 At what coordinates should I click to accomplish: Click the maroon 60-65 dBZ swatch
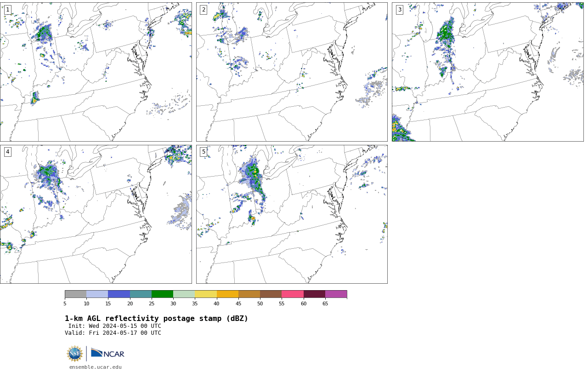314,294
